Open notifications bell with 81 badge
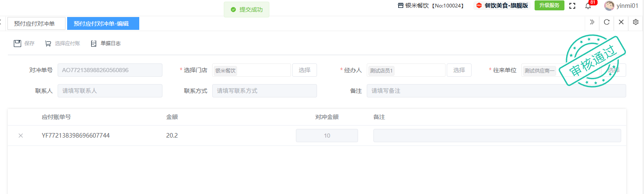This screenshot has width=644, height=194. click(588, 6)
